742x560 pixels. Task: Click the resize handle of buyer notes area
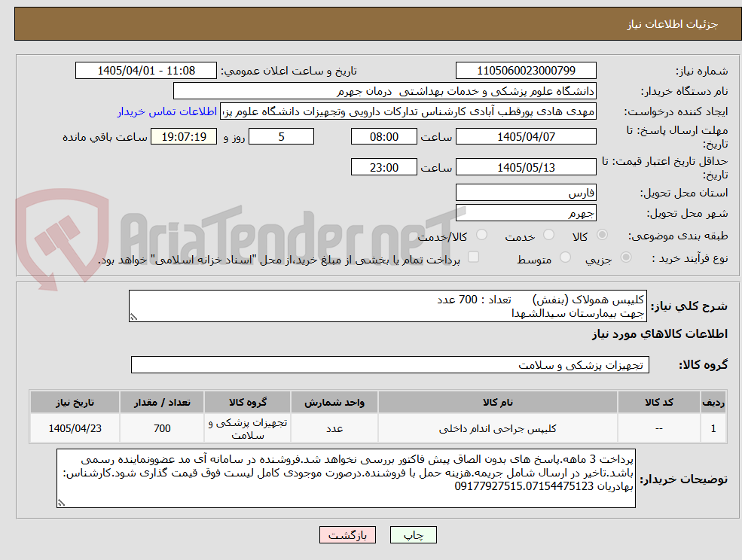(x=61, y=504)
